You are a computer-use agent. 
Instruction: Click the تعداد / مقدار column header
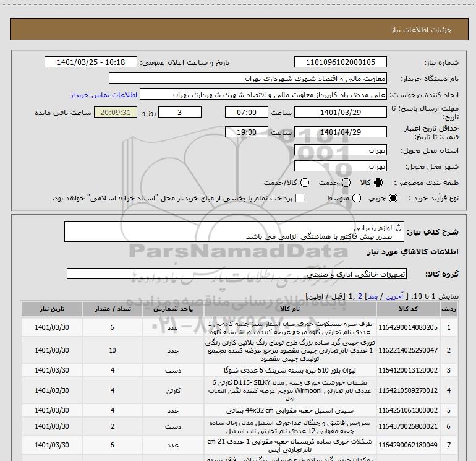pos(113,309)
